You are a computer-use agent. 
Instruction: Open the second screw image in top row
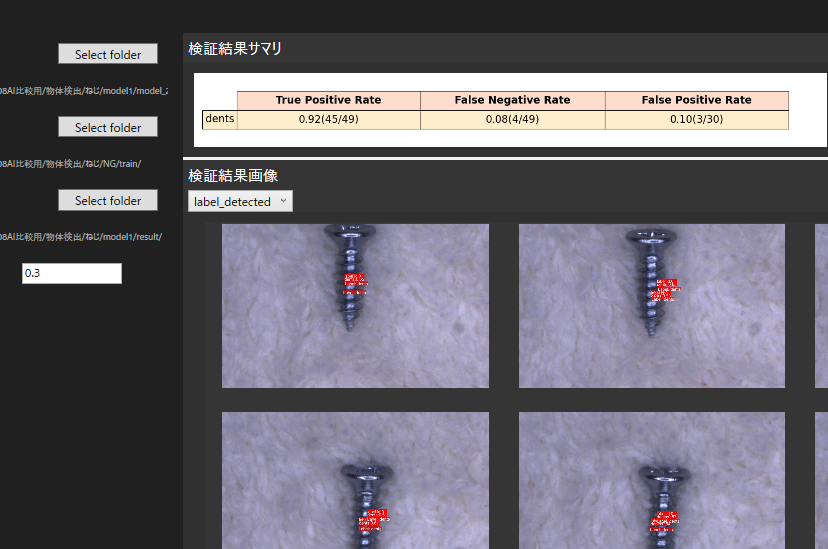tap(651, 305)
